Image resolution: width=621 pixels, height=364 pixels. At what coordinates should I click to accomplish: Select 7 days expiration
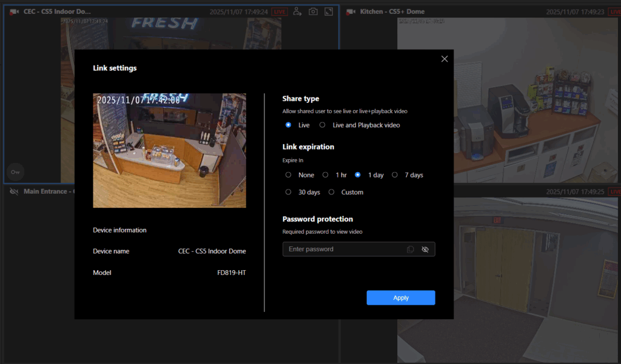(x=395, y=174)
